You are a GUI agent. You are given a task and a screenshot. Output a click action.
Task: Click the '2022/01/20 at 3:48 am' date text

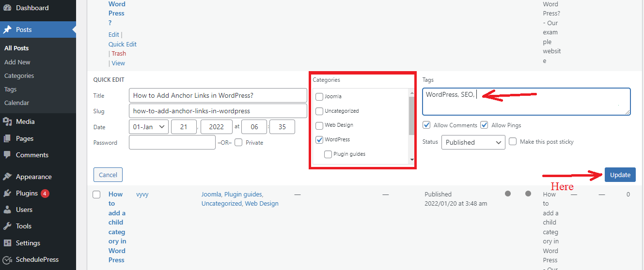pos(456,204)
